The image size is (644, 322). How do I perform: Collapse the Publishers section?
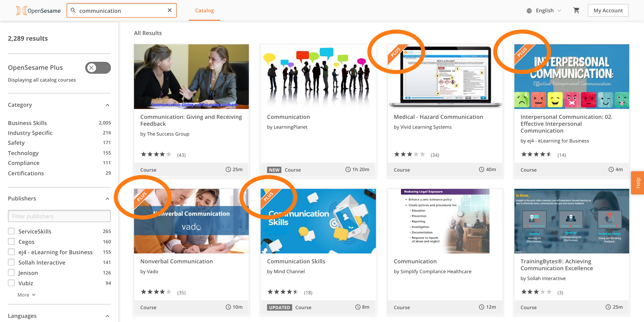pyautogui.click(x=107, y=199)
